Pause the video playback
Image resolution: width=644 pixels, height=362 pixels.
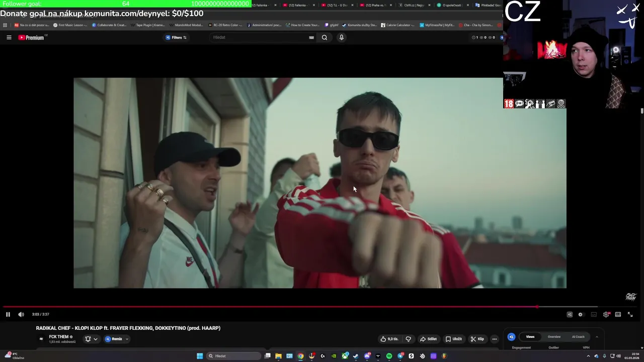[x=8, y=314]
